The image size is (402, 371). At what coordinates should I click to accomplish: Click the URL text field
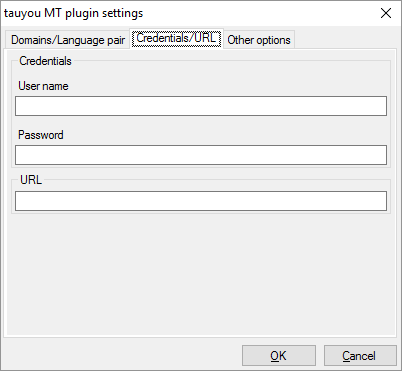point(201,201)
